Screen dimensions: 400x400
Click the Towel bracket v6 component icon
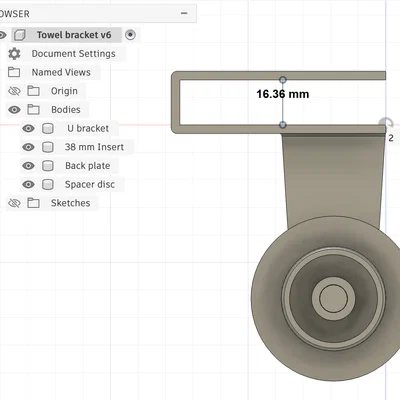(20, 35)
